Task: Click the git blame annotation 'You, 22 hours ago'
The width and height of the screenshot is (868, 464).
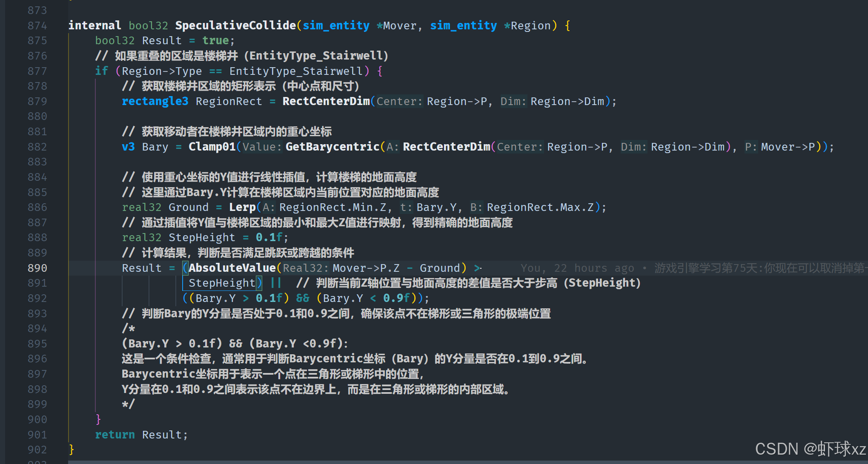Action: tap(577, 268)
